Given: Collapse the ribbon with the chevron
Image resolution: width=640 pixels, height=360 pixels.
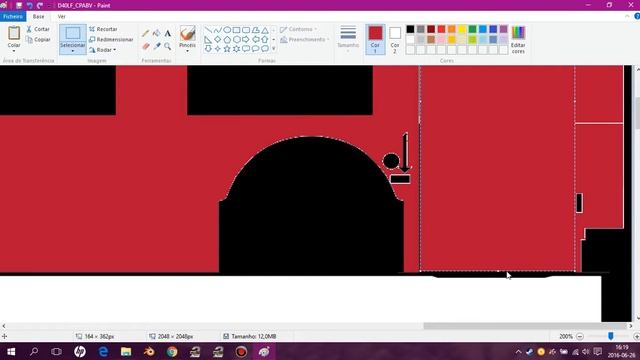Looking at the screenshot, I should coord(627,16).
